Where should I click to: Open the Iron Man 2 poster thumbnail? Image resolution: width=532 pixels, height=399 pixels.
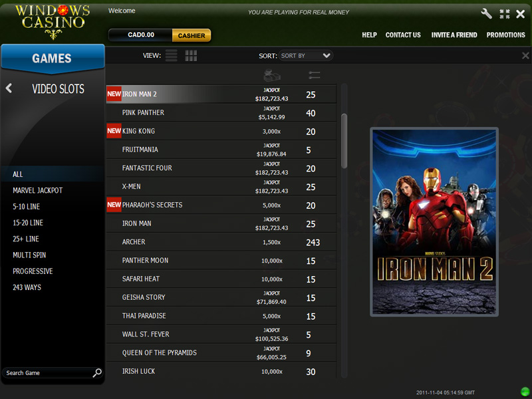click(x=434, y=222)
